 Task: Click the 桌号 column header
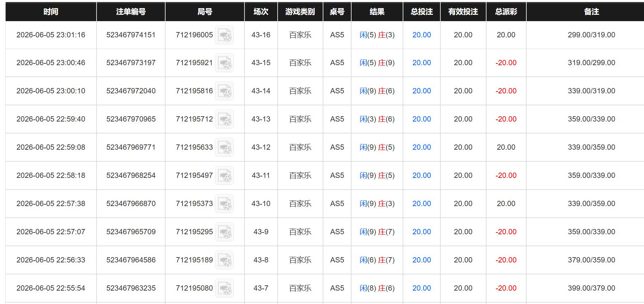(337, 12)
